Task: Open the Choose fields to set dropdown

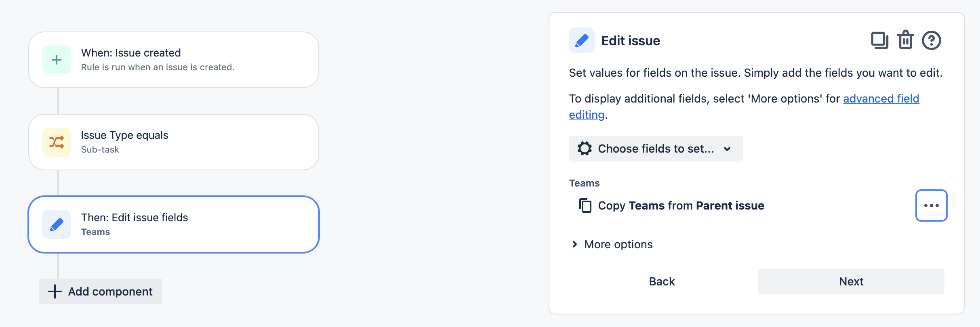Action: click(655, 149)
